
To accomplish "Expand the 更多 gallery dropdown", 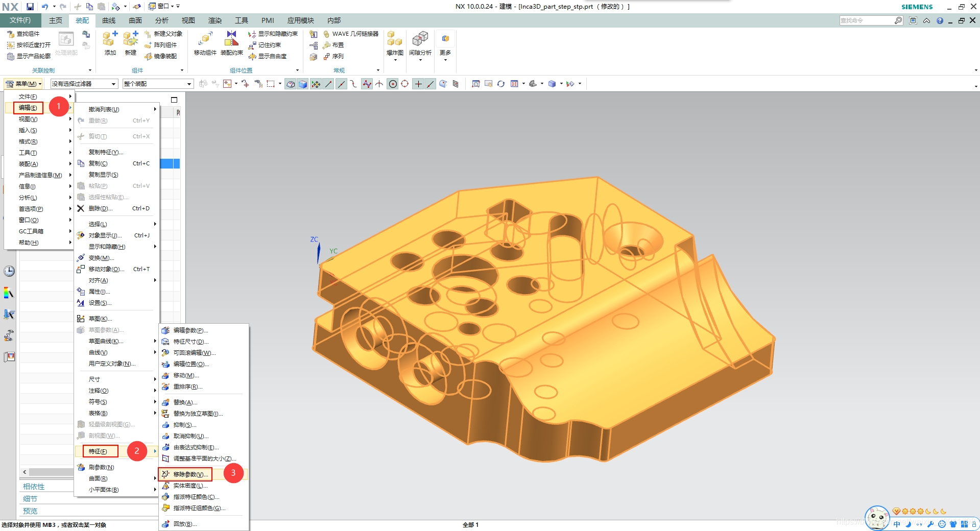I will click(x=445, y=60).
